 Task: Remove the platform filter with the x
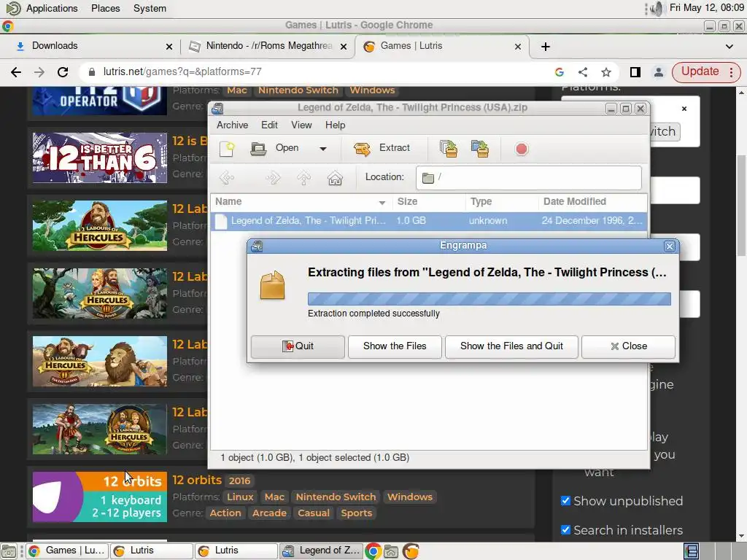[684, 109]
